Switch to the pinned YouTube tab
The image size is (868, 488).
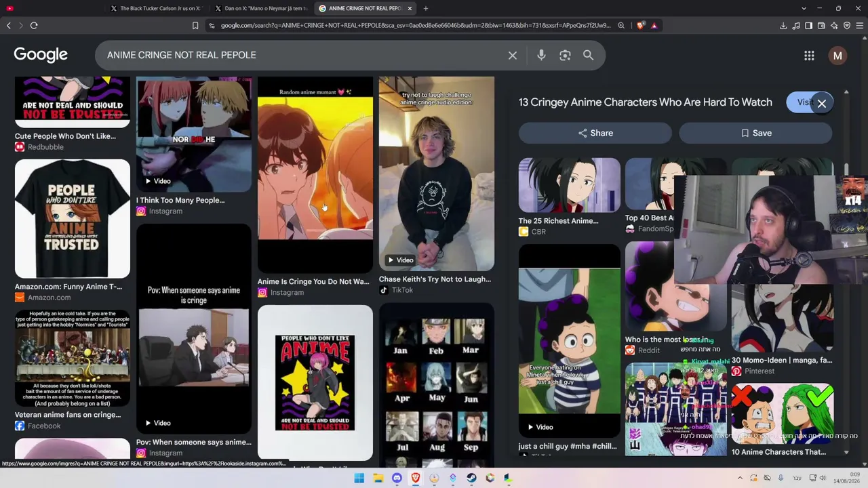[x=9, y=8]
